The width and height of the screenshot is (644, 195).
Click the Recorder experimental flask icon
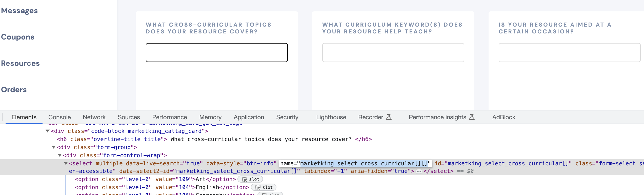tap(389, 117)
